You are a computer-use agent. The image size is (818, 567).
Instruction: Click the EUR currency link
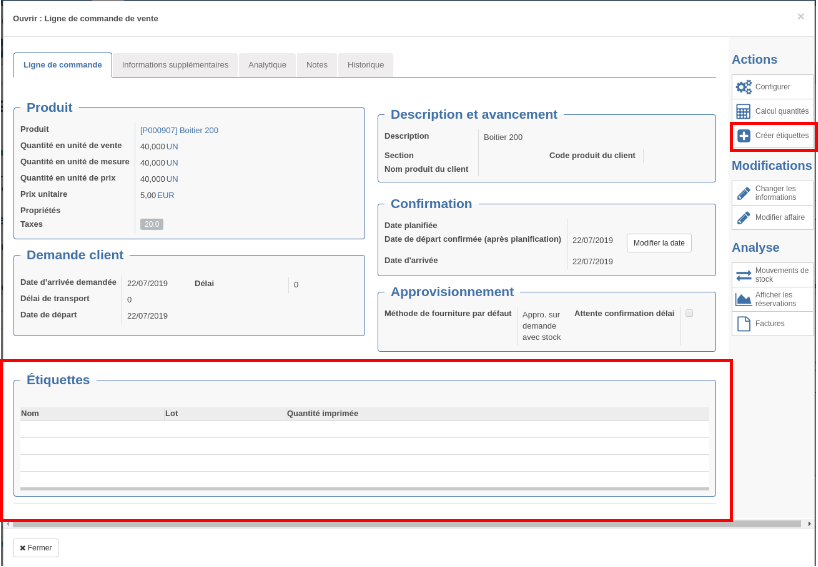[x=166, y=195]
